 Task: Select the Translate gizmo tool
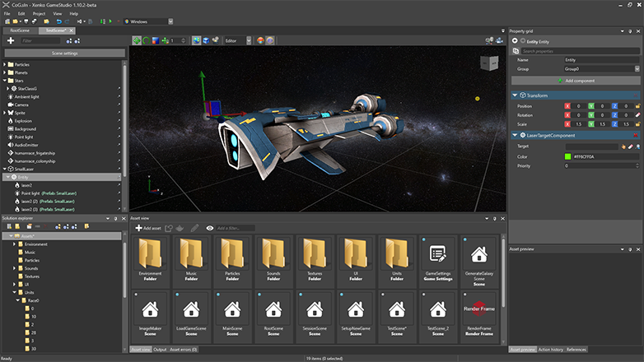click(137, 40)
